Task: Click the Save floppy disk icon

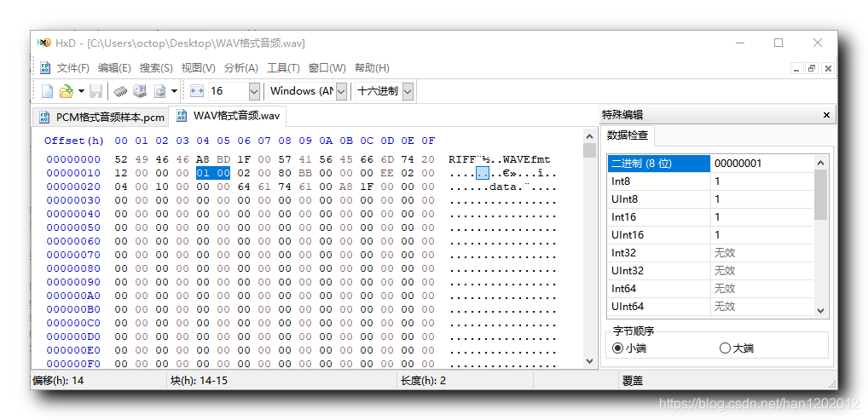Action: pyautogui.click(x=95, y=91)
